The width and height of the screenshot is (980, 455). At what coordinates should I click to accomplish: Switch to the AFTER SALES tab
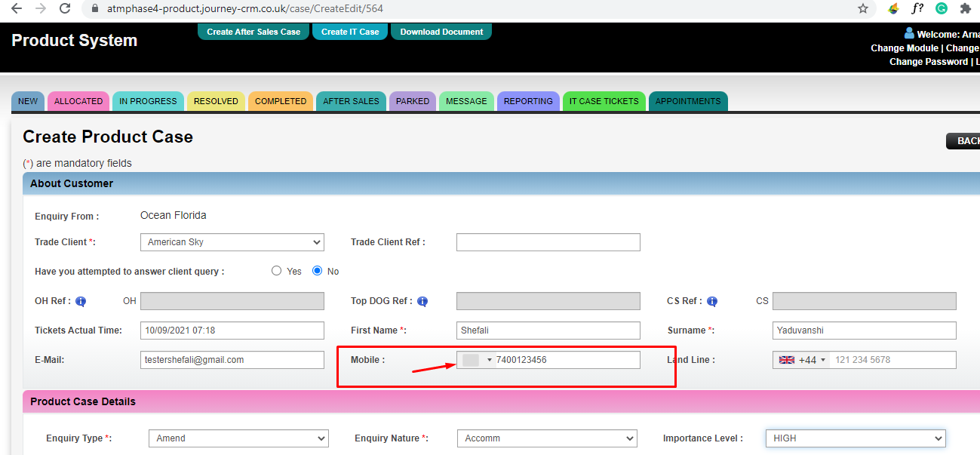point(351,101)
